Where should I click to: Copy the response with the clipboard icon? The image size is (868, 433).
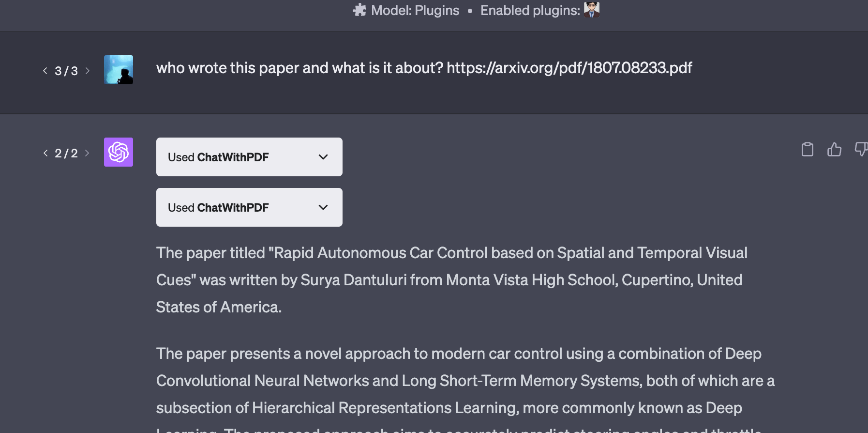(807, 149)
